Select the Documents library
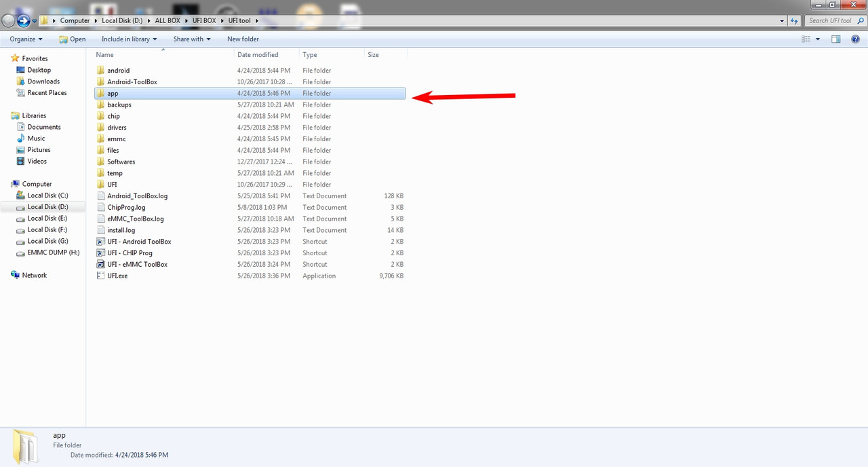868x467 pixels. [x=44, y=127]
